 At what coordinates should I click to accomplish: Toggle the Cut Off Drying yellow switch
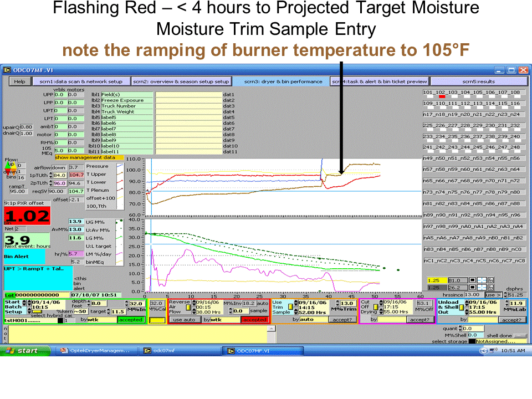tap(376, 306)
